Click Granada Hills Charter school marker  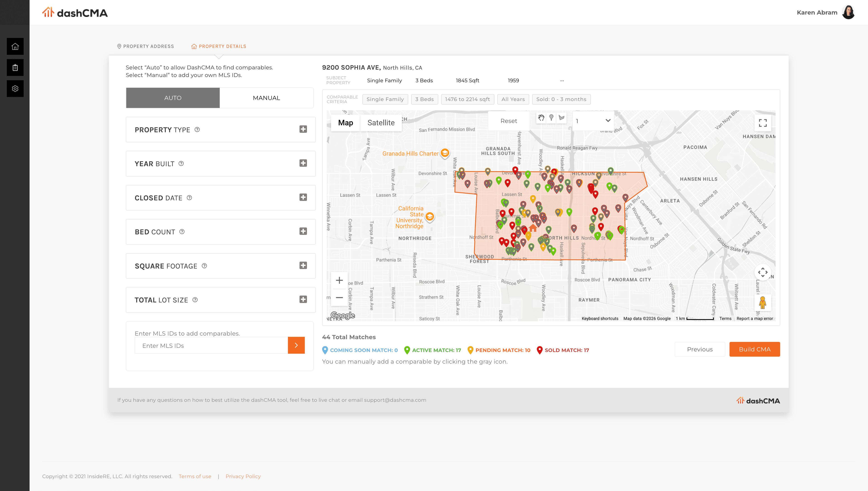445,153
